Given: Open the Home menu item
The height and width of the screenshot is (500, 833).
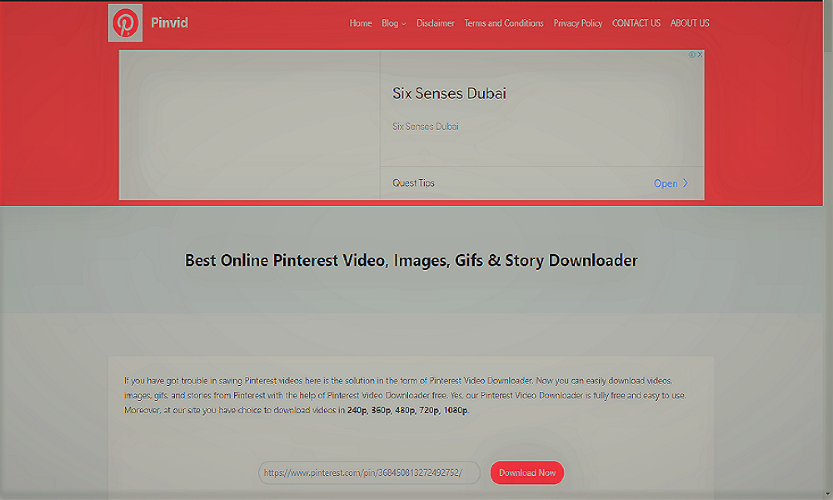Looking at the screenshot, I should (360, 23).
